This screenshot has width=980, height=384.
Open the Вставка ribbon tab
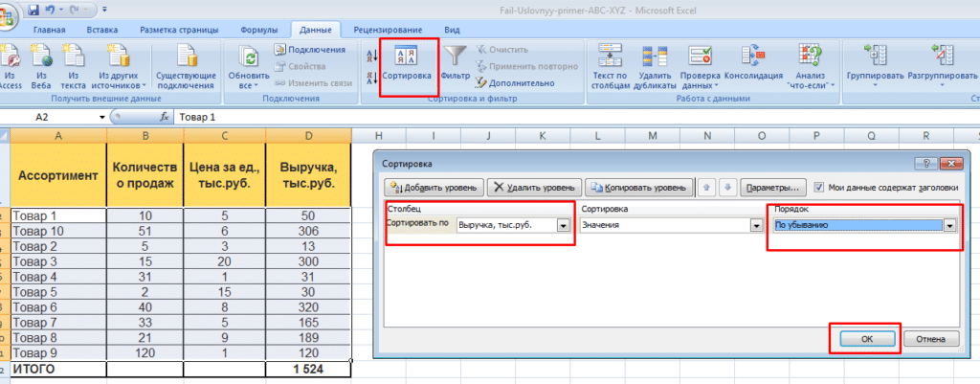point(102,31)
